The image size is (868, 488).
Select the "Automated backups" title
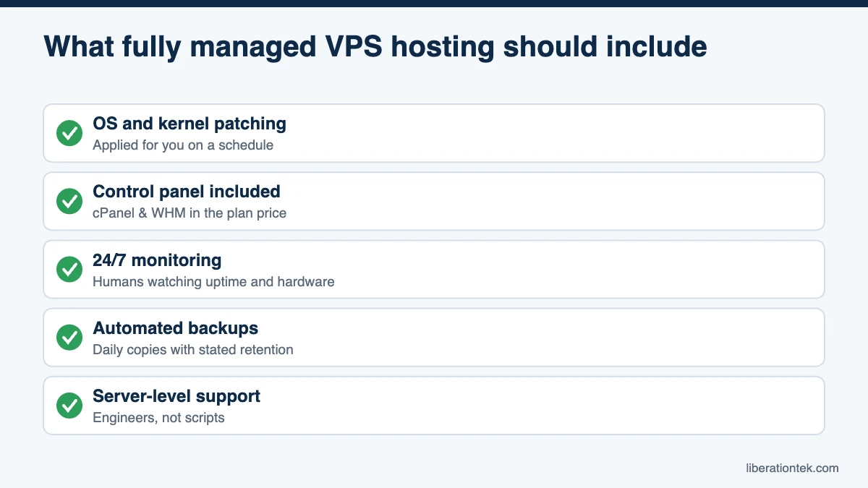pyautogui.click(x=175, y=328)
